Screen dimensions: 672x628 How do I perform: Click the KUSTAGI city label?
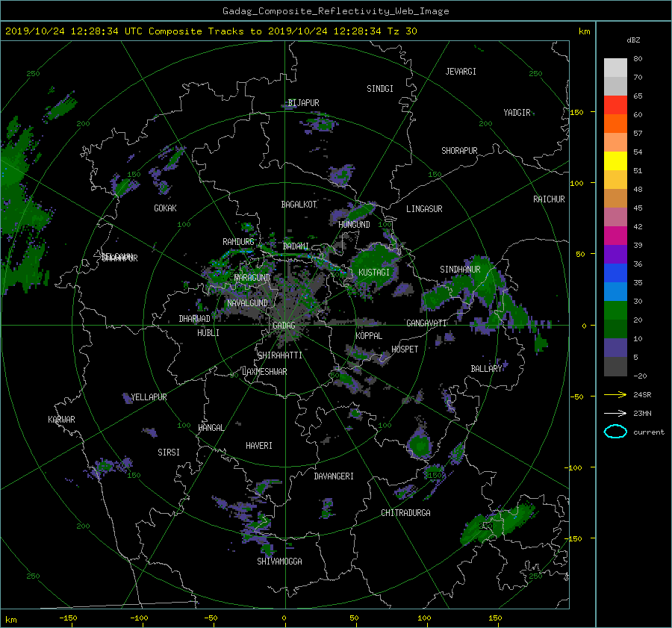374,273
